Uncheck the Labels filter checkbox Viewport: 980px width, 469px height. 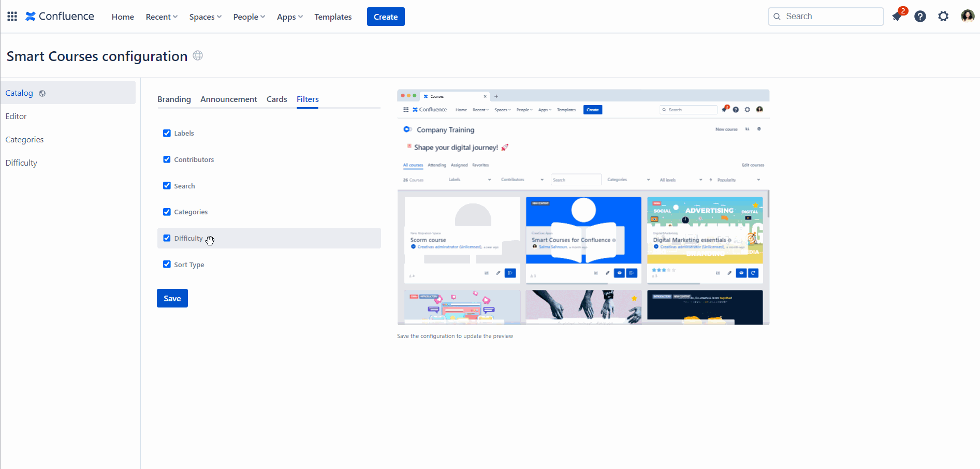[x=167, y=133]
